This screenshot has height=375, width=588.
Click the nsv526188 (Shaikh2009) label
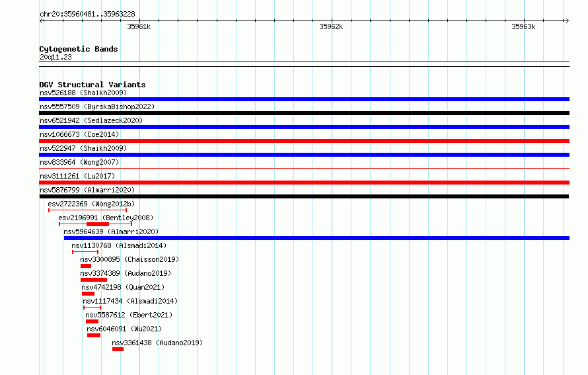click(83, 93)
